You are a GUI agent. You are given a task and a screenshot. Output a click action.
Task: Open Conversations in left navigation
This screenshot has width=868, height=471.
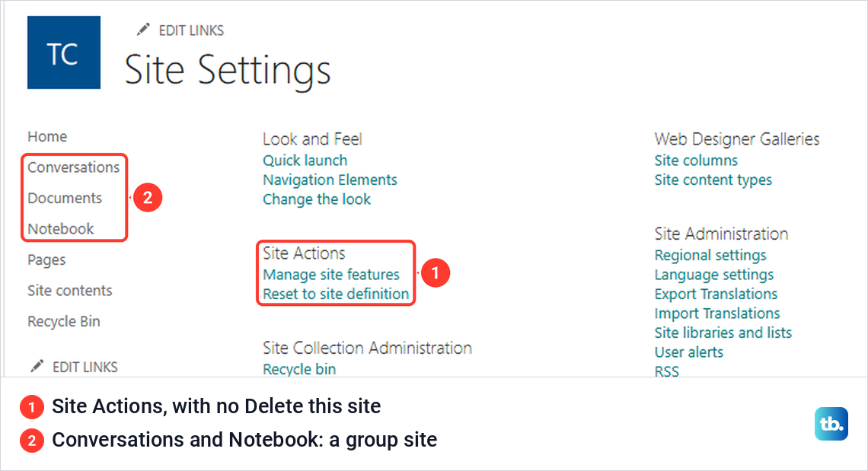click(74, 167)
